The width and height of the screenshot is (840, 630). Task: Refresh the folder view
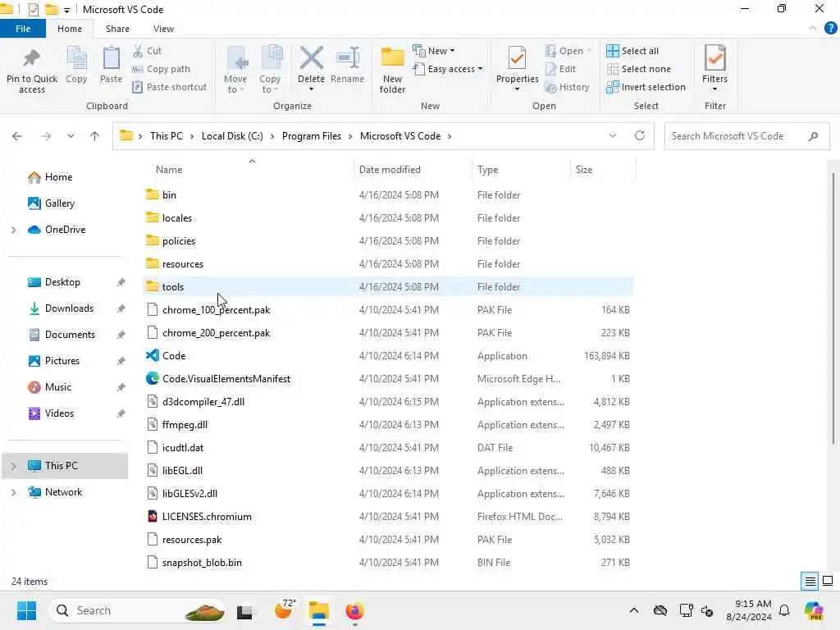point(640,135)
